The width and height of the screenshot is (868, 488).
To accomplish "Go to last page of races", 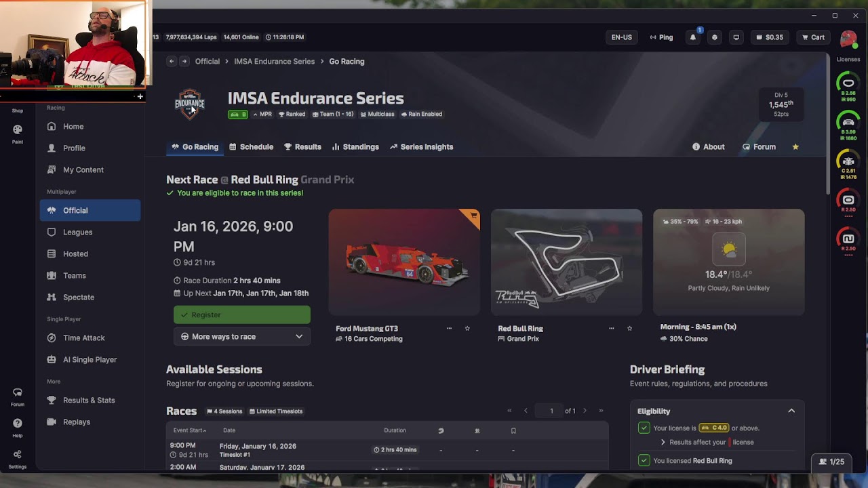I will pos(601,411).
